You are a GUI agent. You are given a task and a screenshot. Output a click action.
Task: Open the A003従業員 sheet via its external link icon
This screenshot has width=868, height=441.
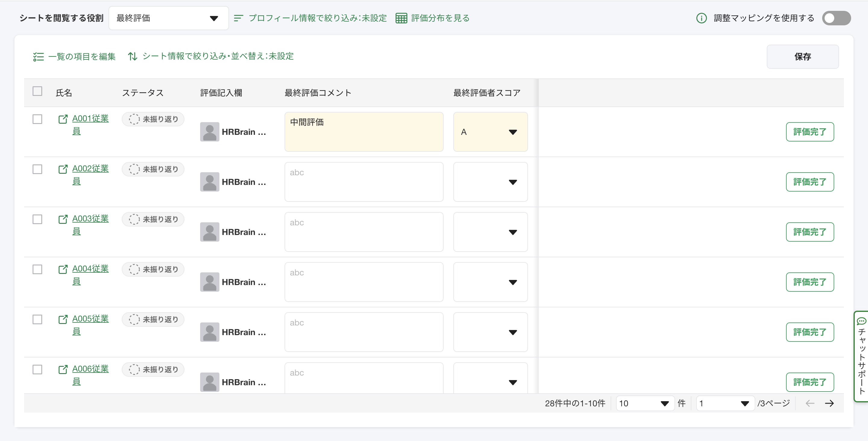tap(63, 219)
